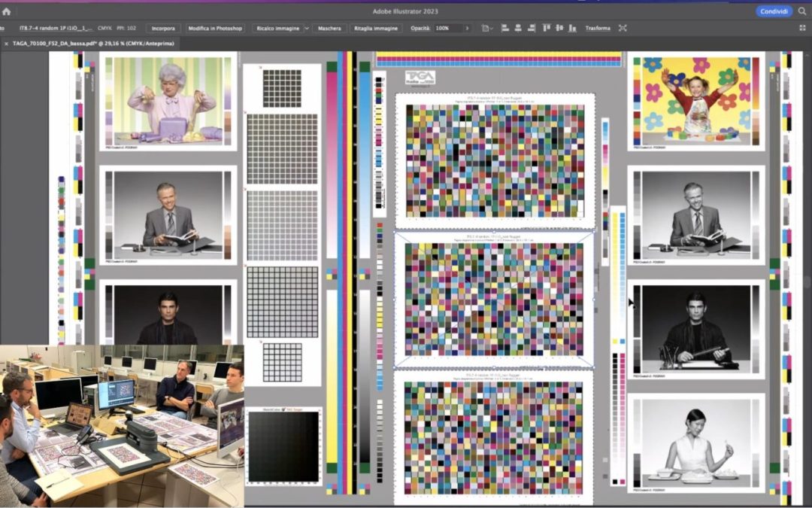812x508 pixels.
Task: Expand the Ricalco immagine dropdown arrow
Action: (x=306, y=28)
